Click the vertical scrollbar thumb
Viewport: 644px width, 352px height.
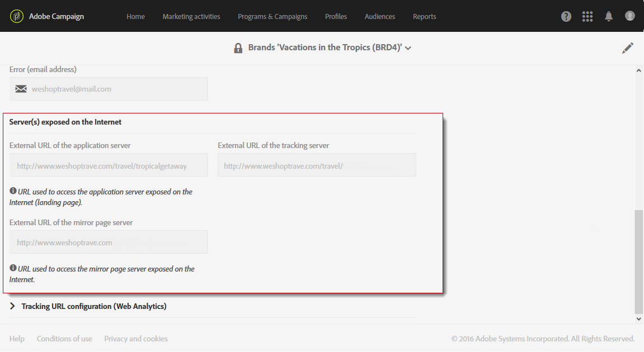pos(638,261)
